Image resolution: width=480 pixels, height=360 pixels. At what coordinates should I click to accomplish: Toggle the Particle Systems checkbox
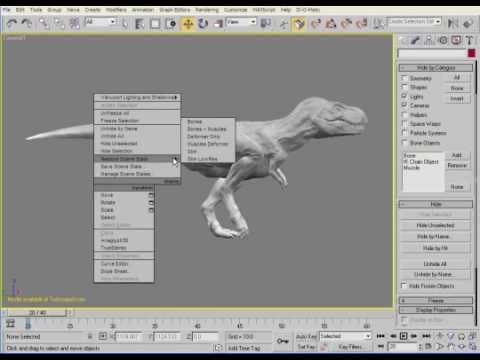pos(404,133)
